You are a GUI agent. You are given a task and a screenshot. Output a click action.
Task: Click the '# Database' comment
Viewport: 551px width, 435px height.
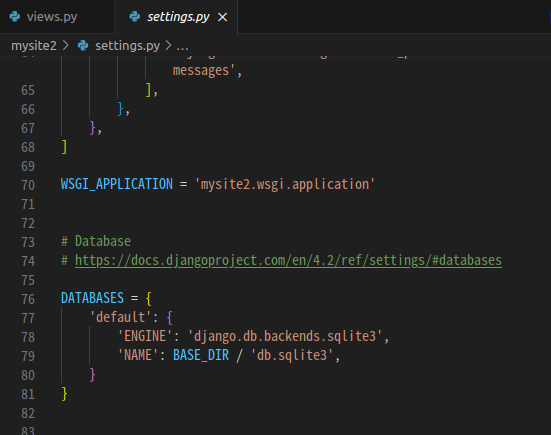[x=96, y=241]
